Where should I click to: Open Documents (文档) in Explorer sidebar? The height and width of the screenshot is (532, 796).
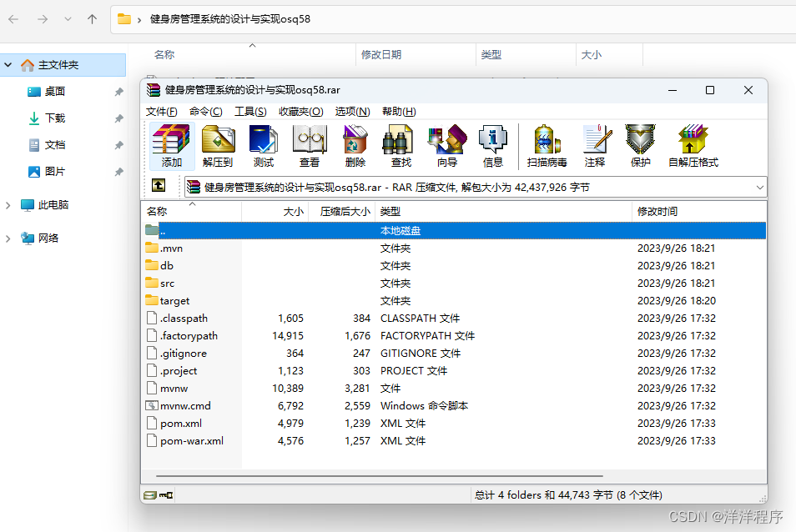55,145
